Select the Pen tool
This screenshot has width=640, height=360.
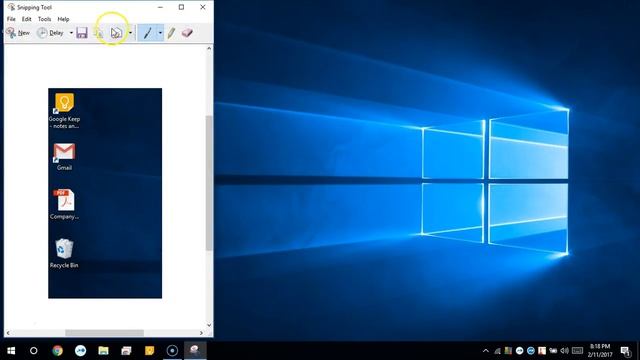(148, 33)
